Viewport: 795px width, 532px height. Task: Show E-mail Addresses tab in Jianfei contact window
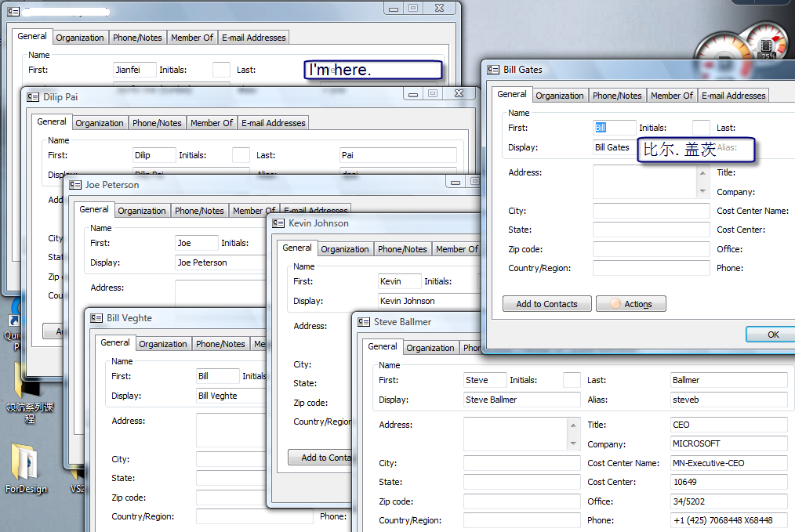pyautogui.click(x=253, y=38)
